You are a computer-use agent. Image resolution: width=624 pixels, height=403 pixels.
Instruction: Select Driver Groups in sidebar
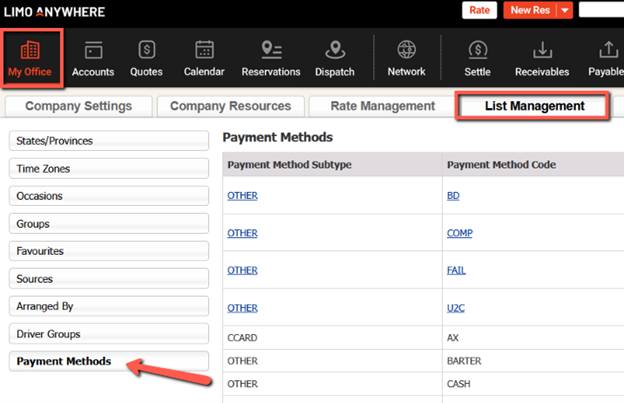pyautogui.click(x=108, y=334)
